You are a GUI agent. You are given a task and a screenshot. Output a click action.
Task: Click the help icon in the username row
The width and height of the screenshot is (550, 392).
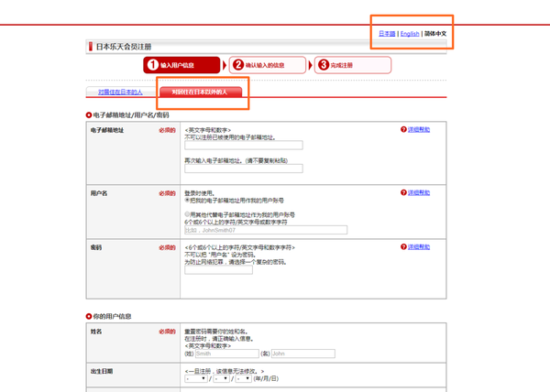tap(403, 193)
